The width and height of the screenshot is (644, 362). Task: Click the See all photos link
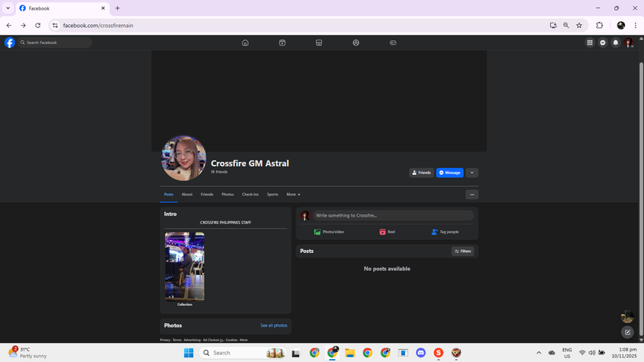[274, 326]
